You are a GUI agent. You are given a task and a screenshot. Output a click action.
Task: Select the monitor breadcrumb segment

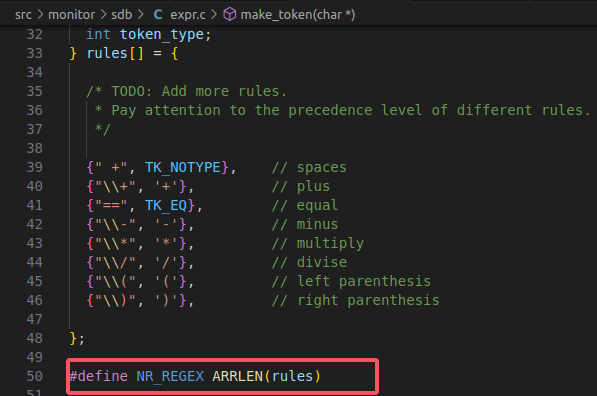point(72,15)
